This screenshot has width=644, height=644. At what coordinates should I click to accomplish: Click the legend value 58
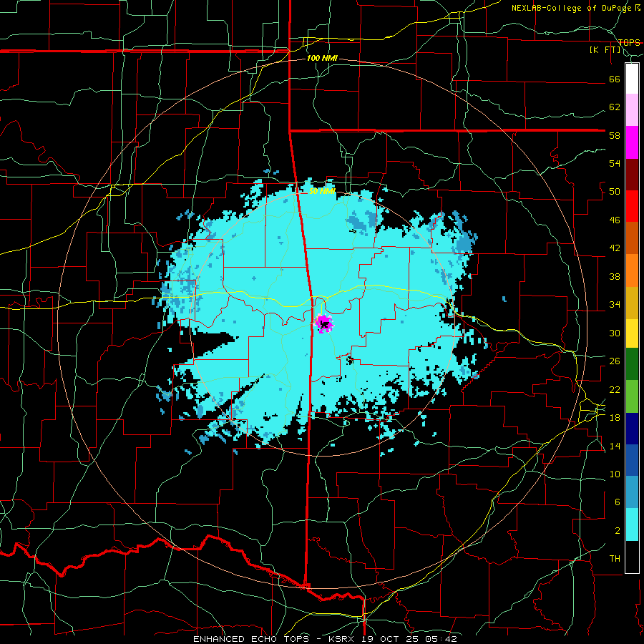(x=615, y=135)
